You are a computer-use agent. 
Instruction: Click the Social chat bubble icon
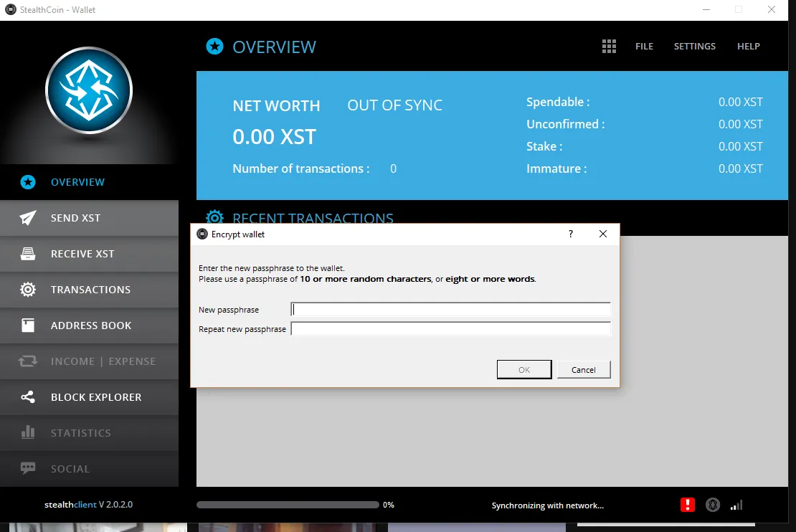point(28,468)
